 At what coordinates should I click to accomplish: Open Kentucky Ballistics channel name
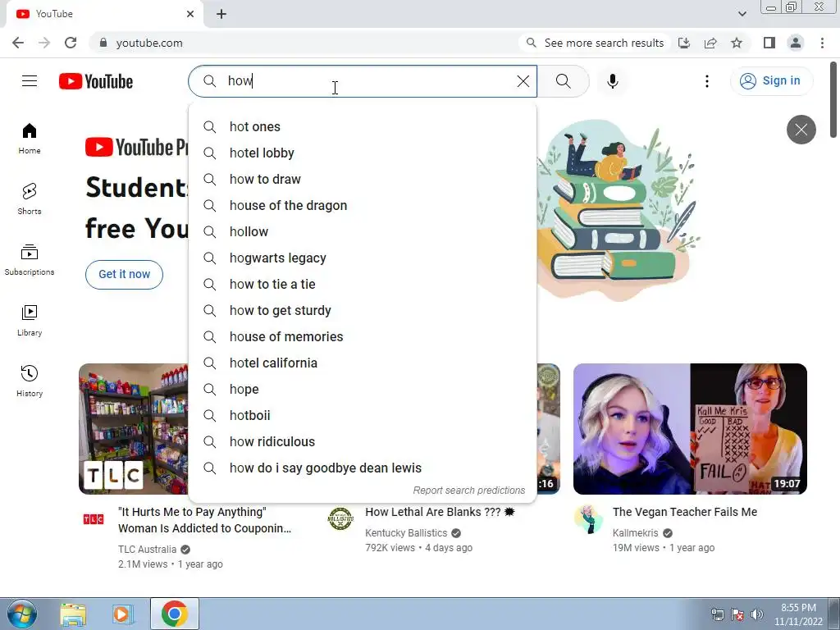point(406,533)
